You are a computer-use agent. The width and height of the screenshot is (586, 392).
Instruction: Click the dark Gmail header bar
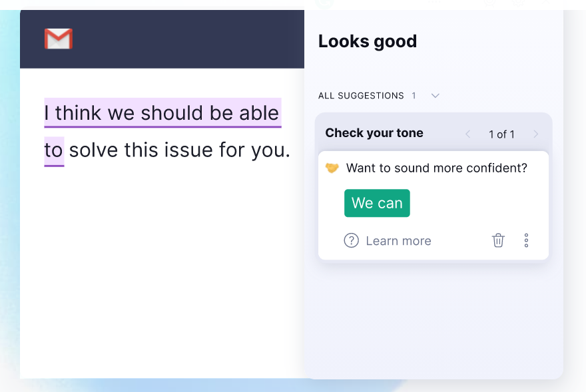186,39
